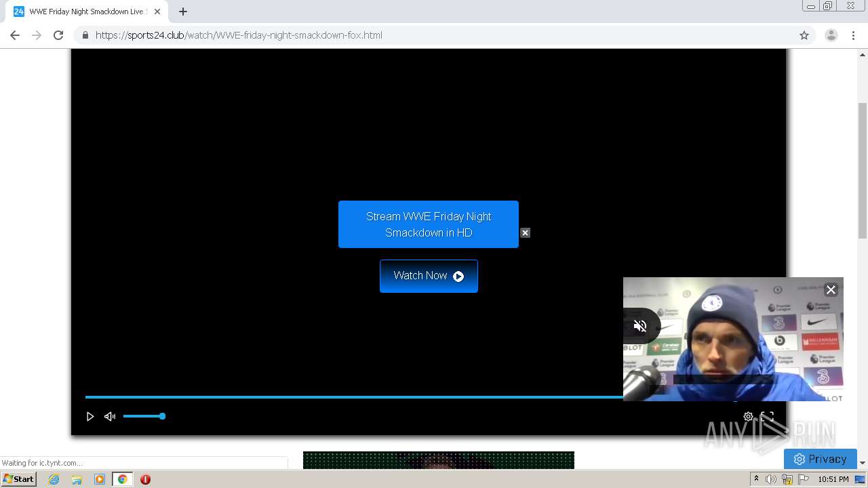Click the network tray icon
This screenshot has width=868, height=488.
787,479
